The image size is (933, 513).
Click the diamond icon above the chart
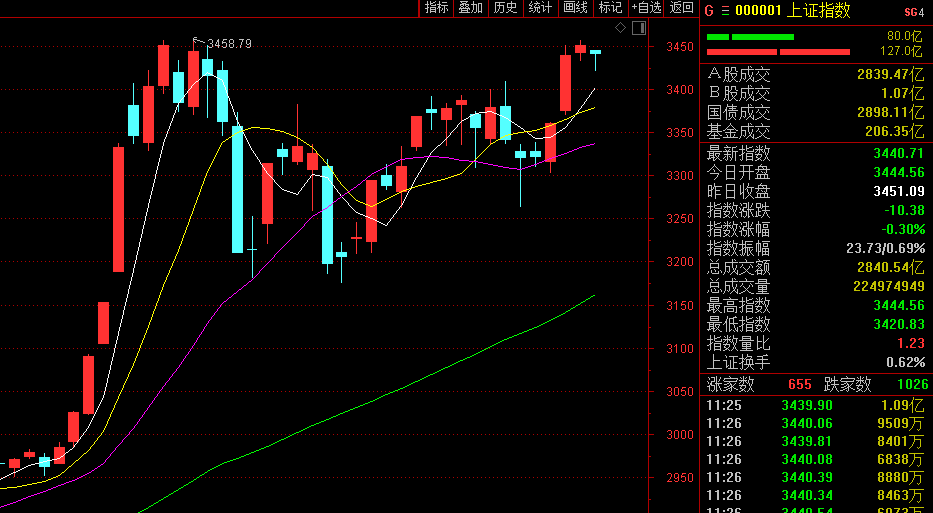pyautogui.click(x=620, y=27)
